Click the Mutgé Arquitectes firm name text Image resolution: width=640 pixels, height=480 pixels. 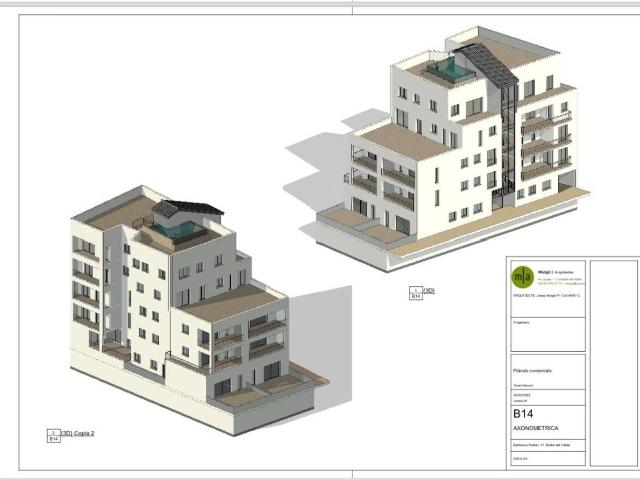click(556, 272)
